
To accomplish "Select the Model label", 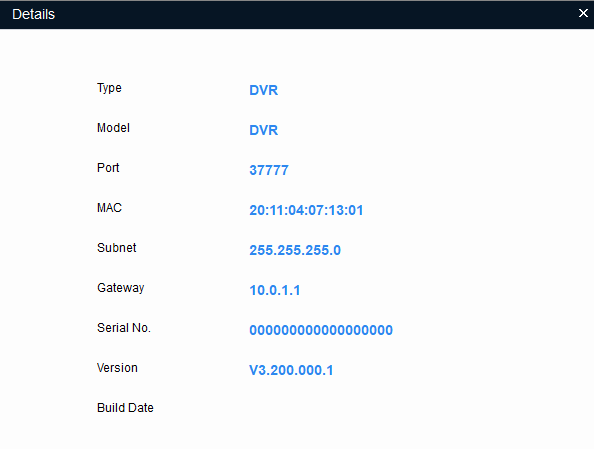I will [x=113, y=128].
